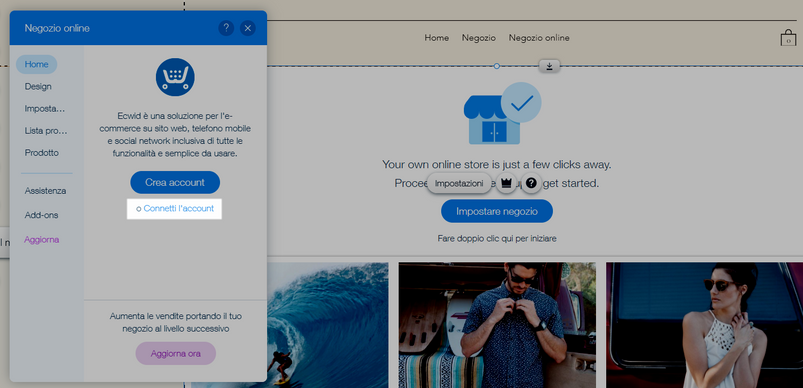The image size is (803, 388).
Task: Click the download arrow handle icon
Action: pos(549,66)
